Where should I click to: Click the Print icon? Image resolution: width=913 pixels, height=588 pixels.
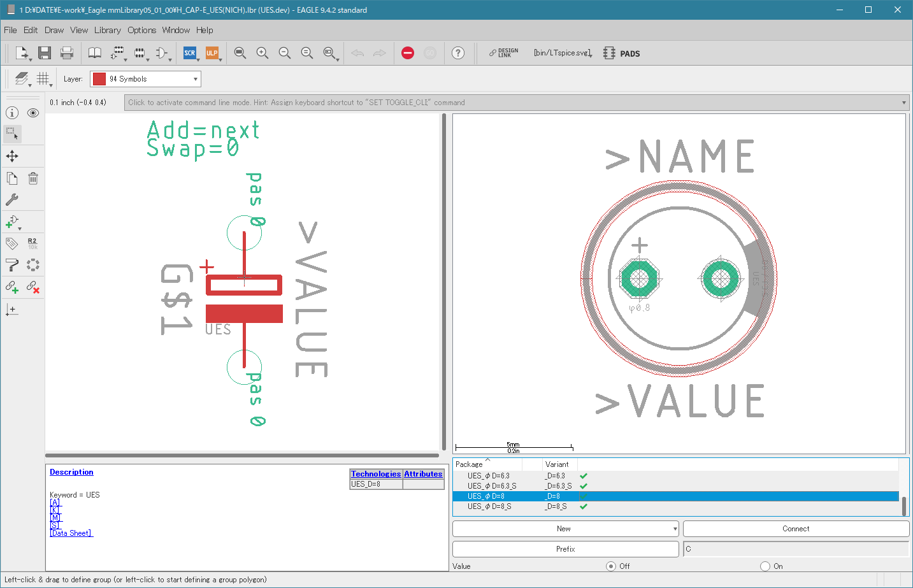click(x=67, y=53)
